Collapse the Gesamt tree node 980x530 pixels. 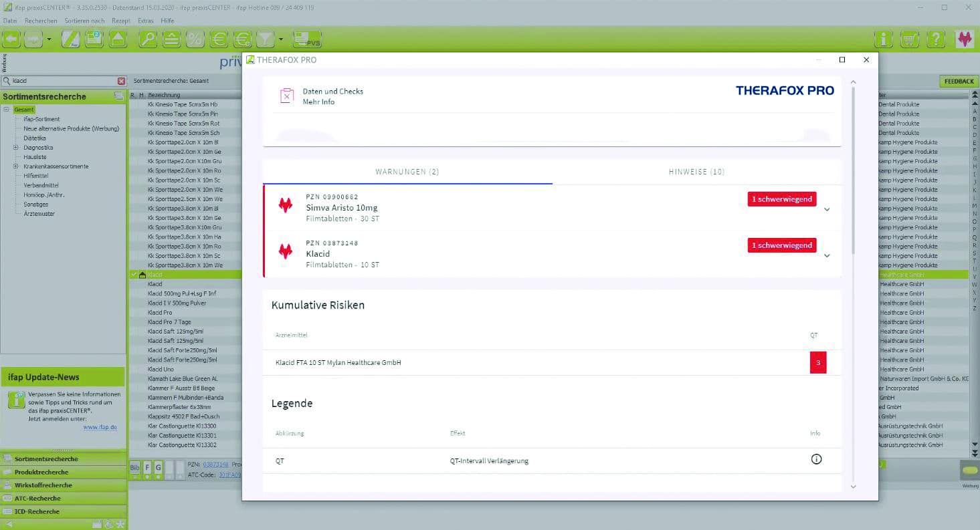pyautogui.click(x=6, y=110)
